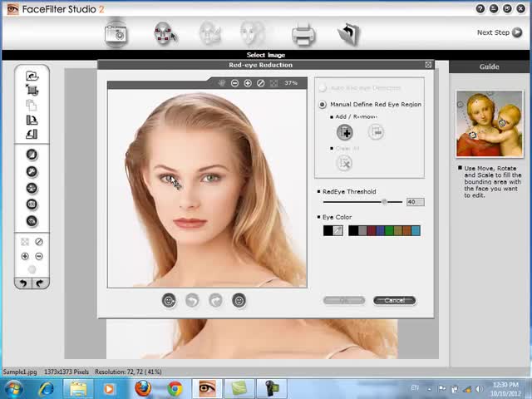Choose the blue eye color swatch
532x399 pixels.
pos(380,231)
